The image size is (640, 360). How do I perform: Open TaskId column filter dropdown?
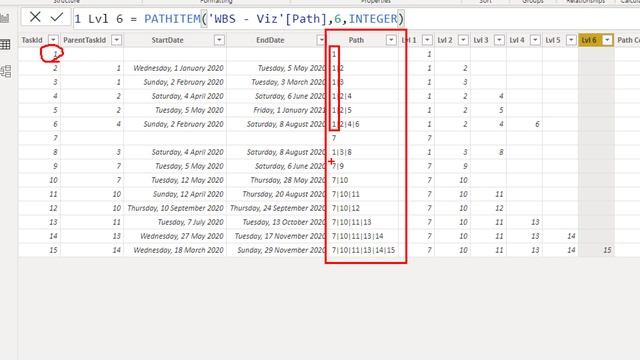click(53, 40)
